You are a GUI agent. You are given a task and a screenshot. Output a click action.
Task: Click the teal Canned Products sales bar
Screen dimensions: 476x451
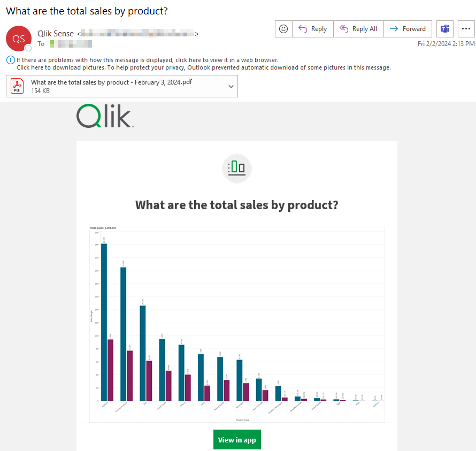(123, 333)
